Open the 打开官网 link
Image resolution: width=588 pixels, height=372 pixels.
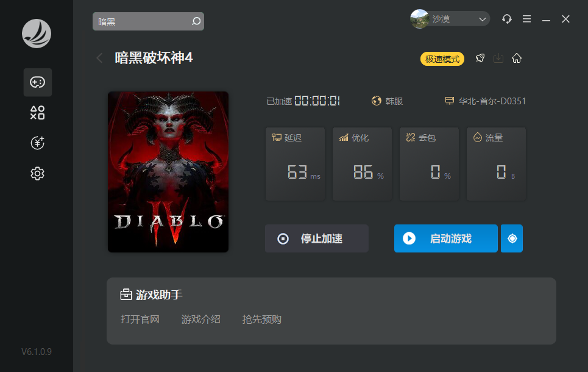pos(140,320)
